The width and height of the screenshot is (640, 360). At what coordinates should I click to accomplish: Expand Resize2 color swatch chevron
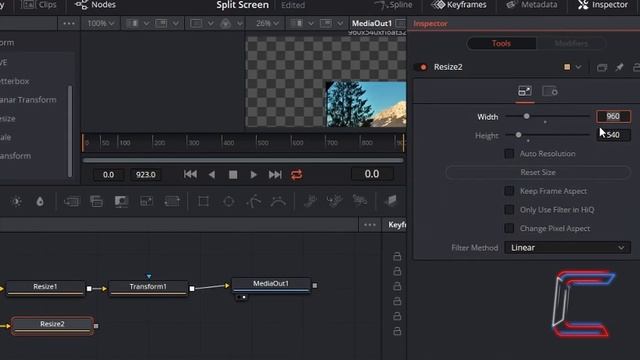pos(578,67)
